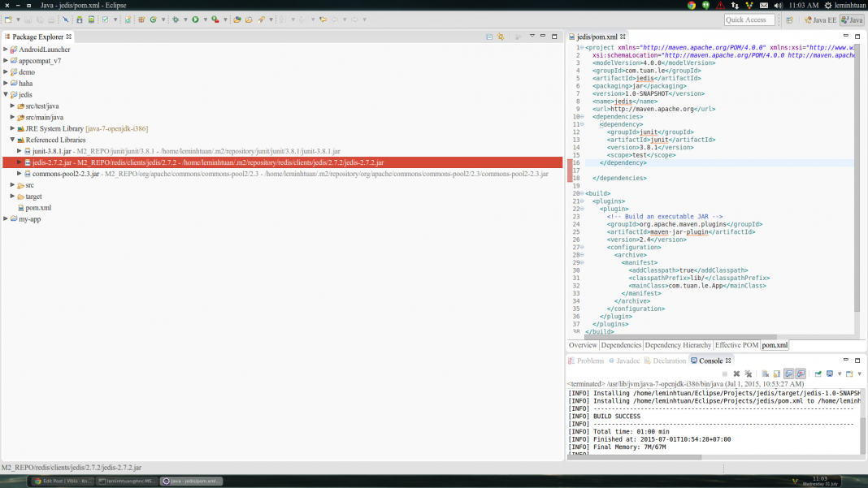This screenshot has height=488, width=868.
Task: Open the Search dialog from the toolbar
Action: coord(262,18)
